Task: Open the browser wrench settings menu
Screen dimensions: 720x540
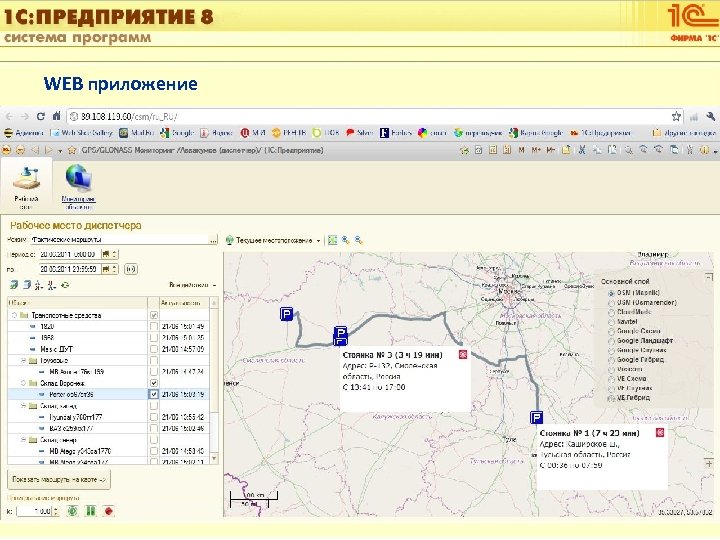Action: [x=710, y=117]
